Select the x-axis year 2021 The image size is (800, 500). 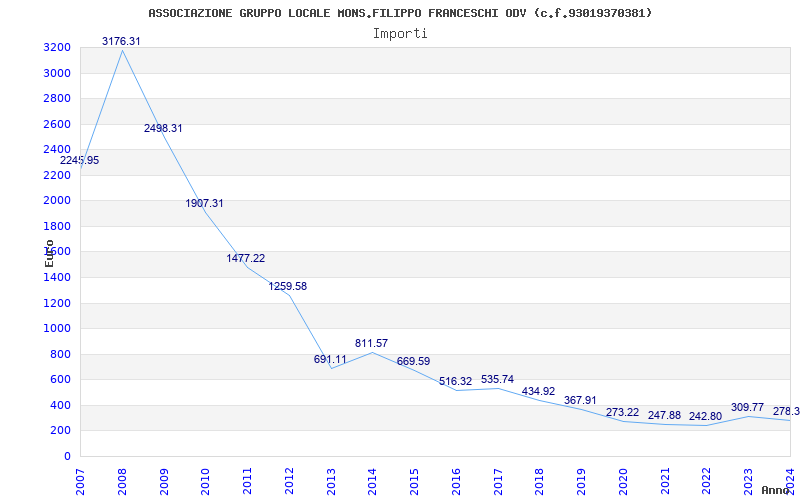(x=665, y=481)
